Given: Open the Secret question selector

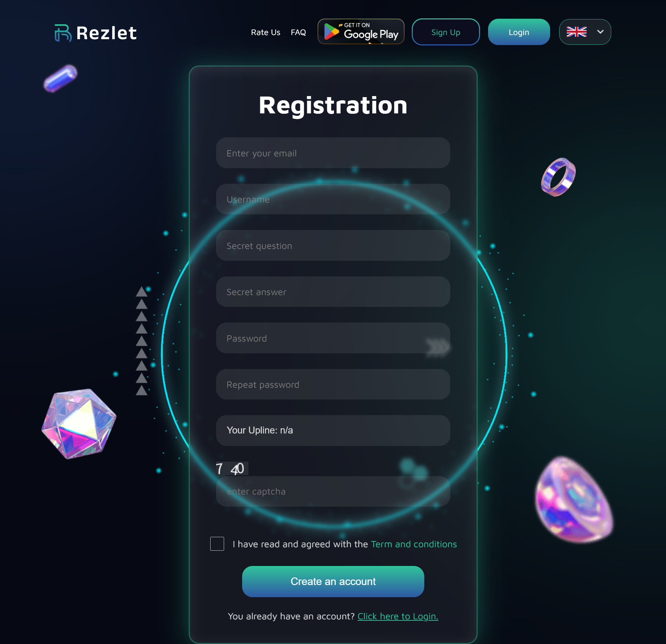Looking at the screenshot, I should point(333,246).
